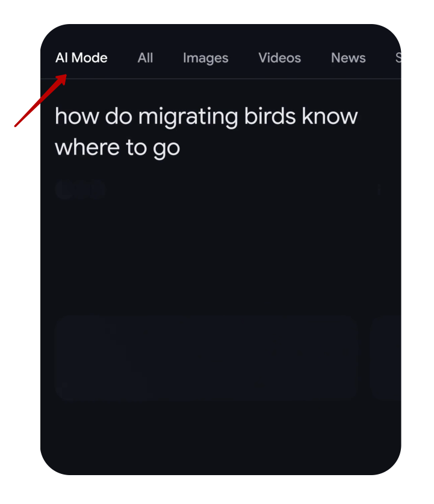Select the AI Mode tab
This screenshot has width=434, height=504.
coord(81,58)
